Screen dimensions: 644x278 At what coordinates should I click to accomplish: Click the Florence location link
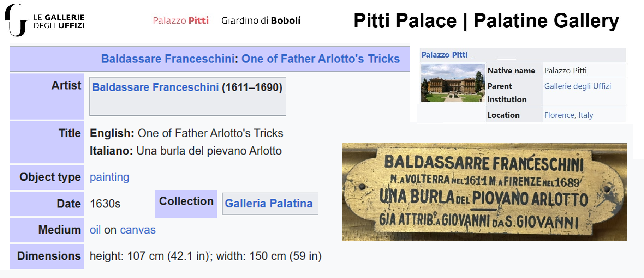tap(559, 115)
